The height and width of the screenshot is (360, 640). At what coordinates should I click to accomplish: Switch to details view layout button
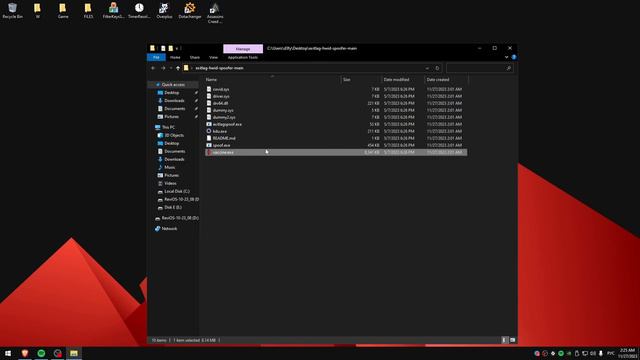pyautogui.click(x=504, y=340)
